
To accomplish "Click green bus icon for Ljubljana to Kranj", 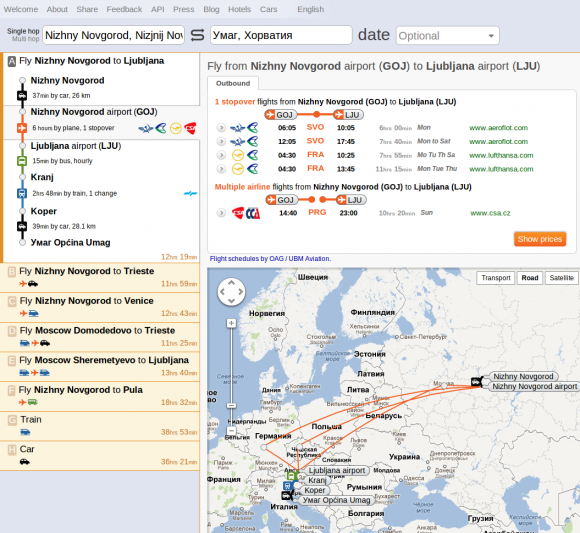I will pyautogui.click(x=22, y=161).
